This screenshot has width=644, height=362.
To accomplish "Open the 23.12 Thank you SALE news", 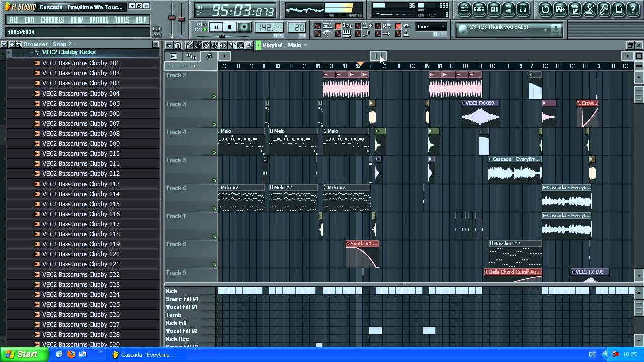I will point(499,27).
